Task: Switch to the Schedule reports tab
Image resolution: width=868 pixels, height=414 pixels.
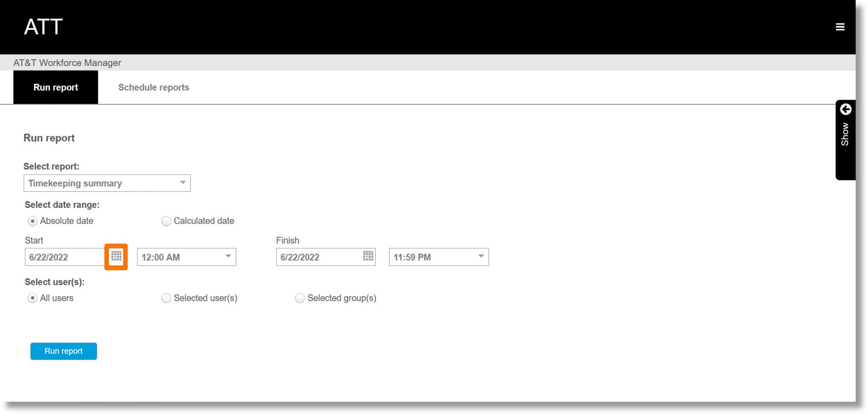Action: [154, 87]
